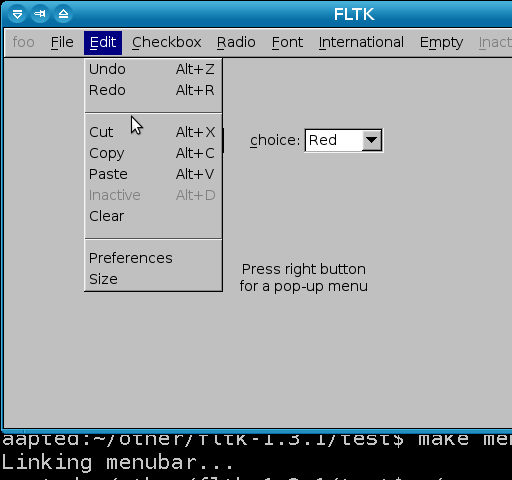Click the shade window icon in the title bar
The image size is (512, 480).
point(63,14)
